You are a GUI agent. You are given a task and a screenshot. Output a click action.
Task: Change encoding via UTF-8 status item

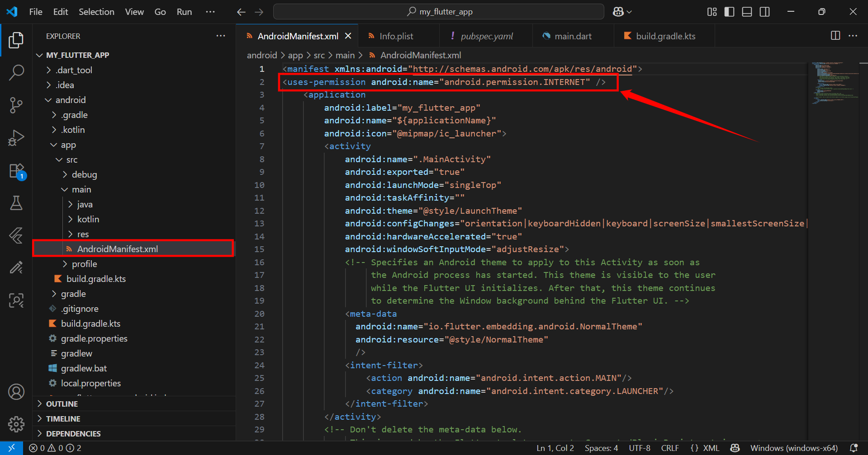coord(640,448)
